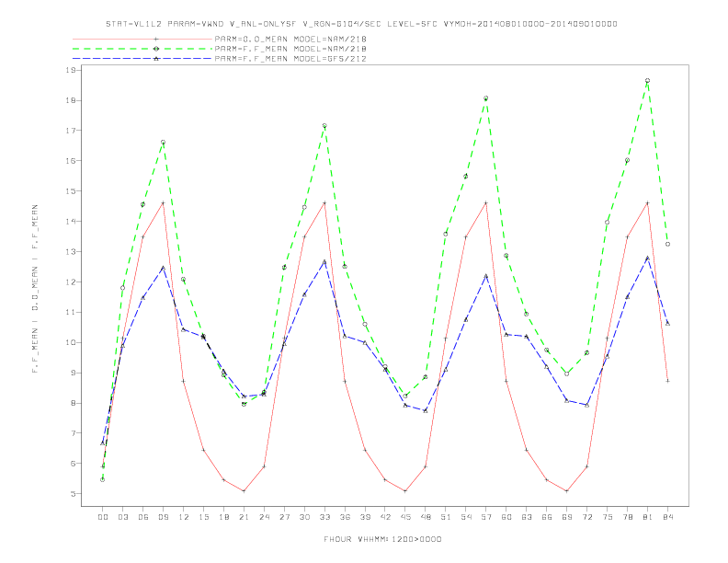Viewport: 728px width, 563px height.
Task: Click x-axis forecast hour label 24
Action: click(264, 517)
